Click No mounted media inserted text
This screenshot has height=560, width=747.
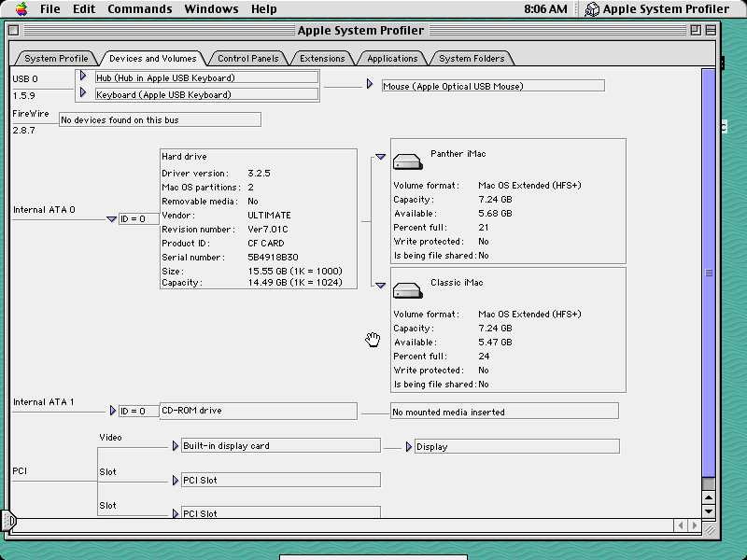tap(448, 412)
